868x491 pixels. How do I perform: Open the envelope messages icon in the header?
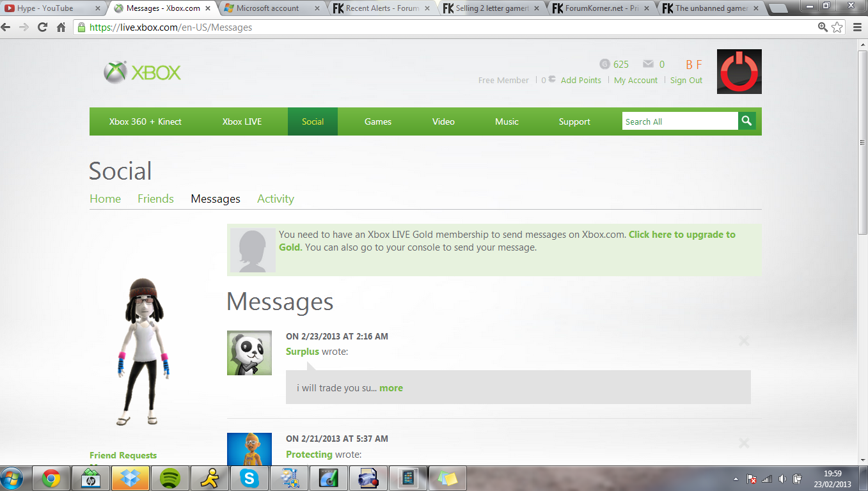(648, 64)
